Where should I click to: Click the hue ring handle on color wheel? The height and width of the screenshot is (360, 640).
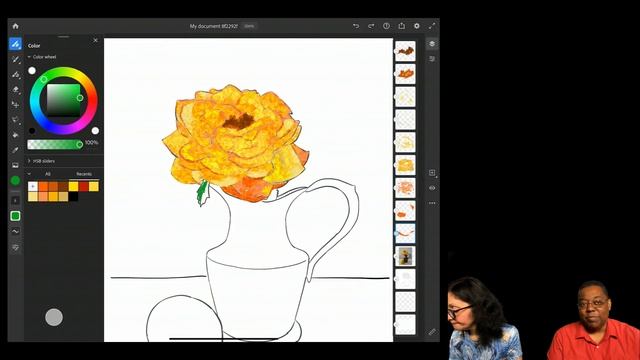(44, 80)
